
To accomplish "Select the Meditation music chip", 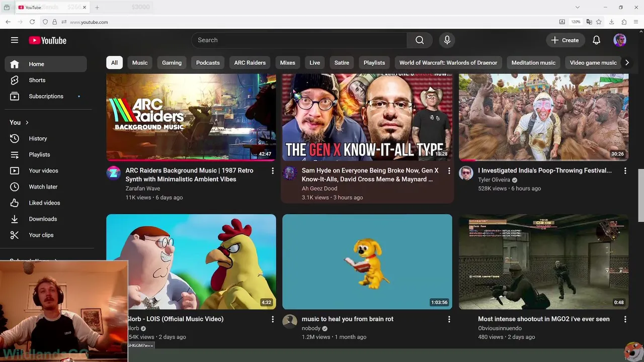I will click(533, 63).
